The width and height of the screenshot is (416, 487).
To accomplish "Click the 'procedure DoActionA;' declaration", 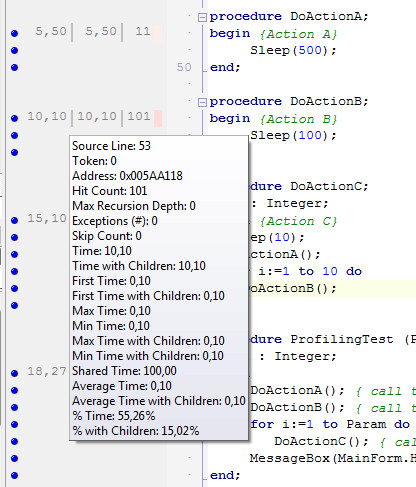I will pos(289,17).
